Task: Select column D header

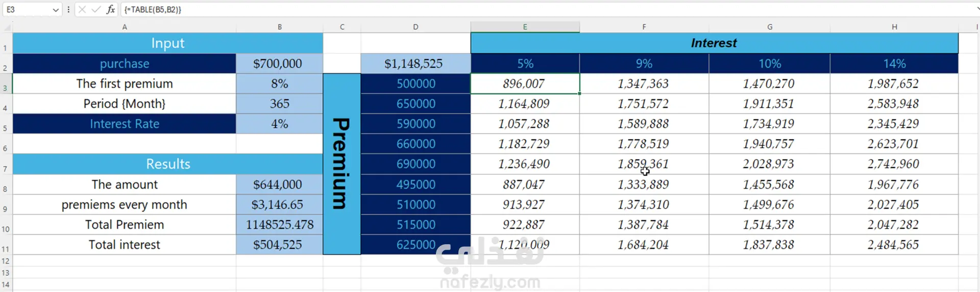Action: 415,27
